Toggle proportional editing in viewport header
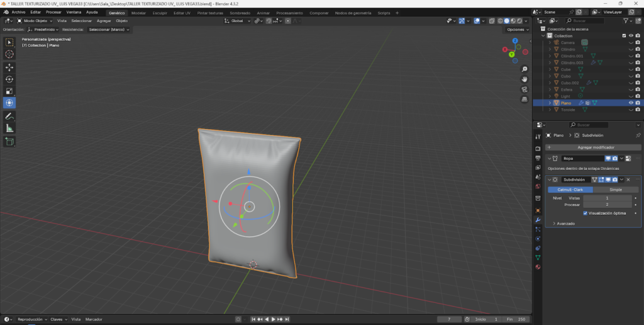This screenshot has width=644, height=325. (288, 21)
